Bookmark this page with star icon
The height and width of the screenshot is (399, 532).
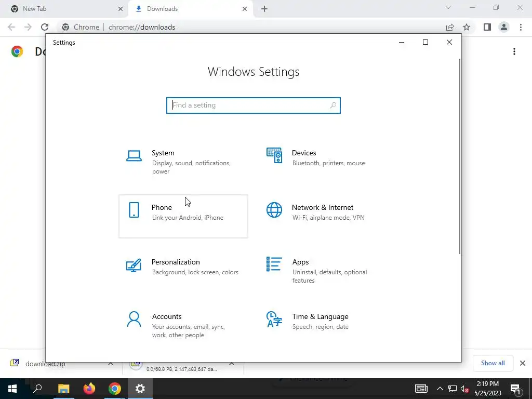(x=467, y=27)
